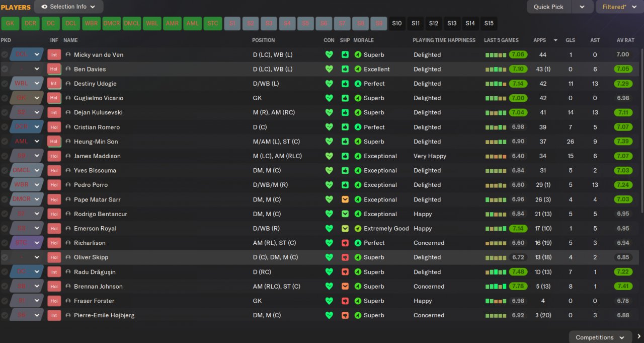Click the Hol info badge for Richarlison
The width and height of the screenshot is (644, 343).
pos(54,243)
